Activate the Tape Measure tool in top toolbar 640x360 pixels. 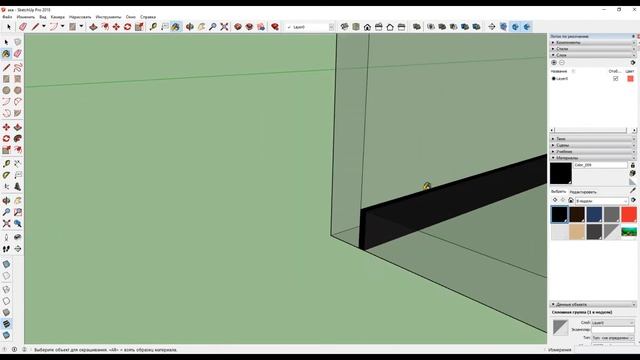[x=153, y=27]
